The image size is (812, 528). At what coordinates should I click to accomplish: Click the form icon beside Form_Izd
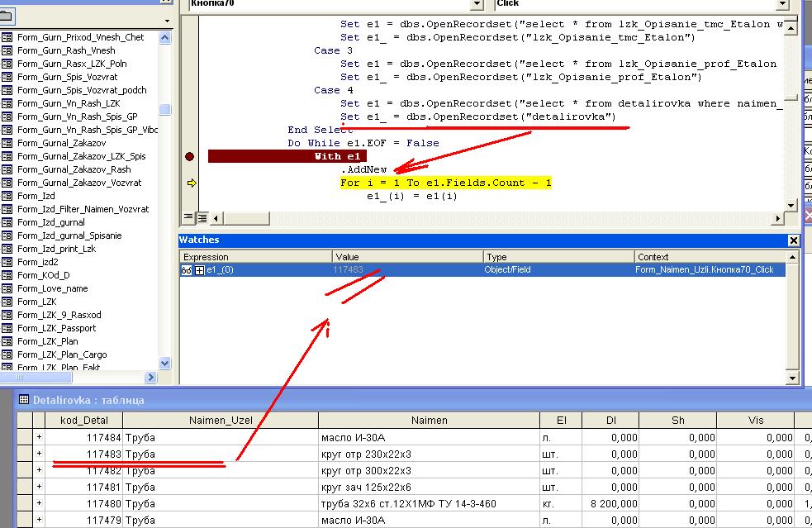[7, 196]
